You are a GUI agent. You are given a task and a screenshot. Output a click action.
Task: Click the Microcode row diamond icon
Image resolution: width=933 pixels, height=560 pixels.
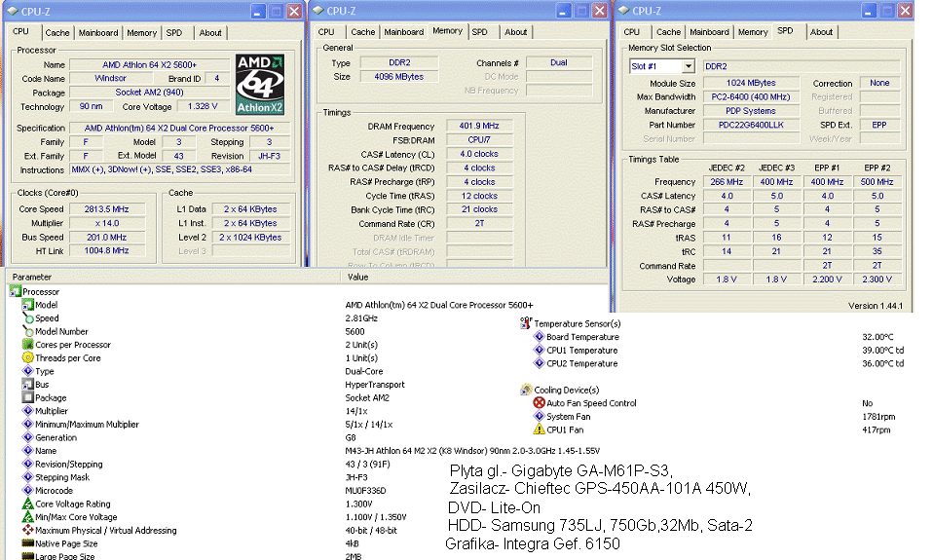(x=27, y=491)
